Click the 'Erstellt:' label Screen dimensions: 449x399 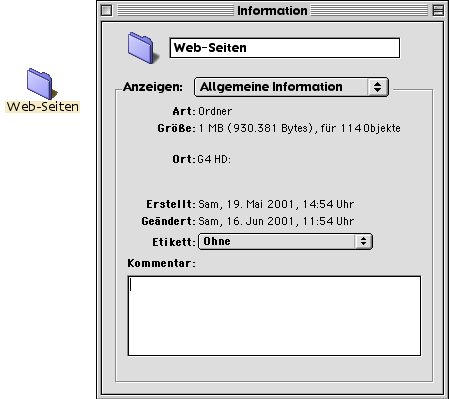pyautogui.click(x=171, y=204)
